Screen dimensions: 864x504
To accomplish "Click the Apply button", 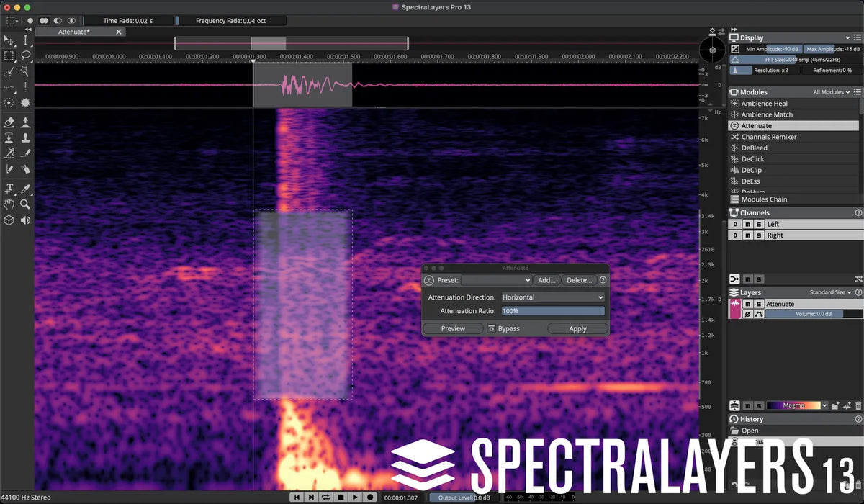I will coord(578,328).
